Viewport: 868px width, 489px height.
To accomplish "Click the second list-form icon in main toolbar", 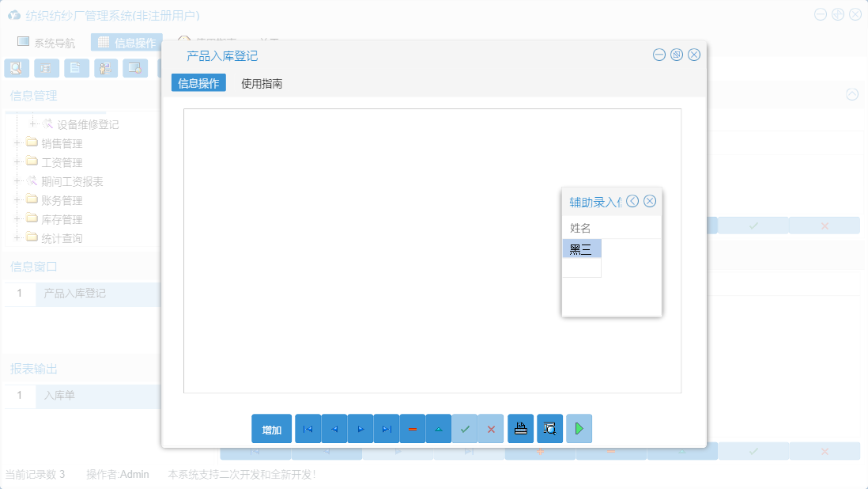I will coord(47,68).
